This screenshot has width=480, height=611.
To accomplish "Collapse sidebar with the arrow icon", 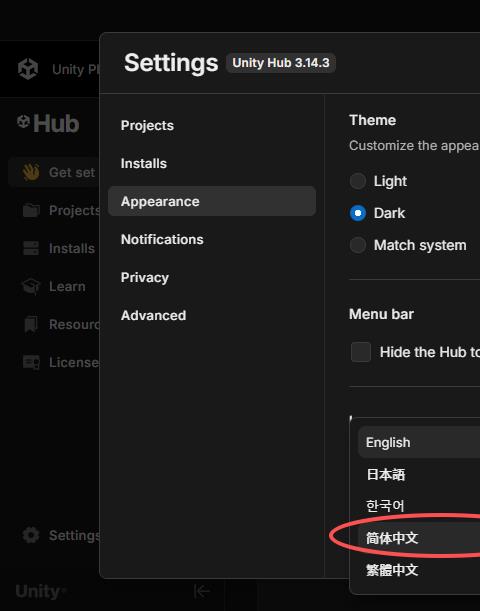I will point(201,591).
